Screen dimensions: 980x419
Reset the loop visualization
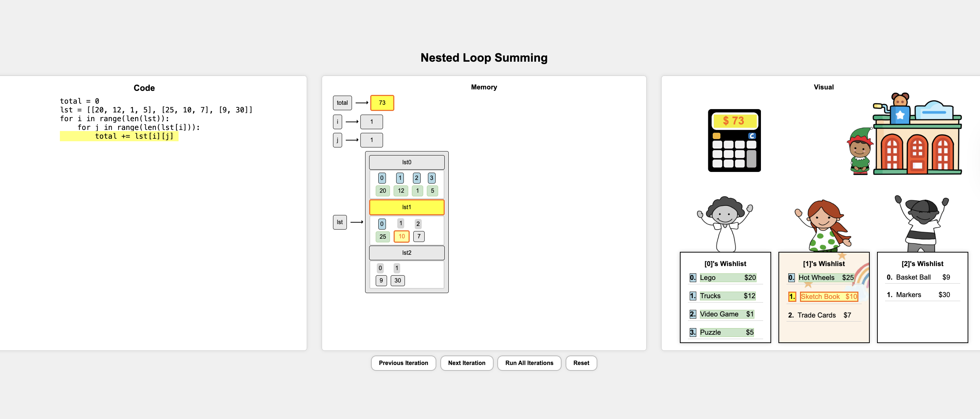581,363
